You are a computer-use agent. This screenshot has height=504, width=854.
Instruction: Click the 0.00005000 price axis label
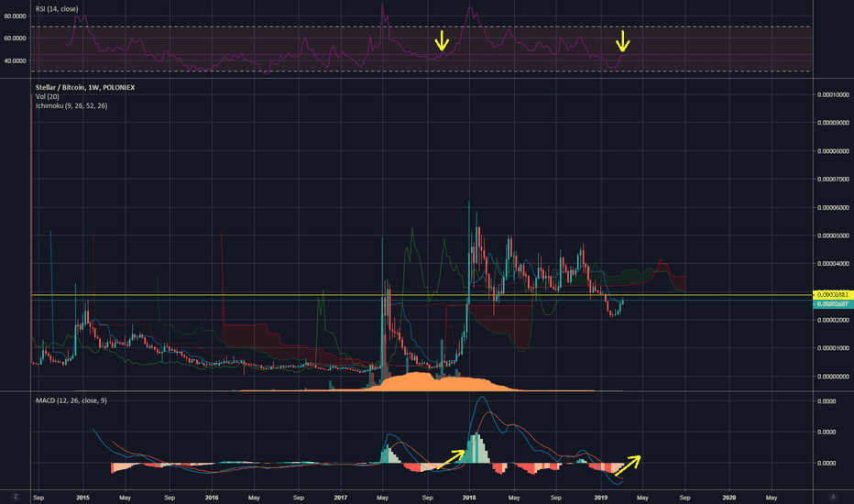(x=833, y=236)
